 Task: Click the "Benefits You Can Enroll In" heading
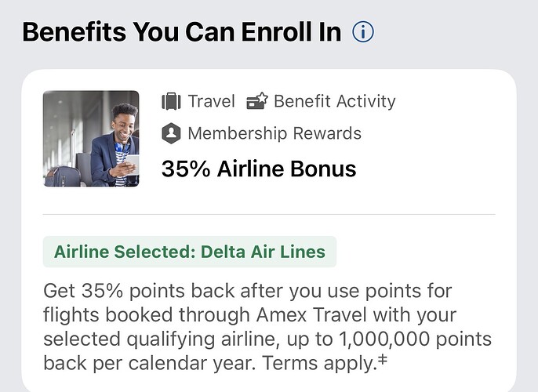[x=182, y=32]
